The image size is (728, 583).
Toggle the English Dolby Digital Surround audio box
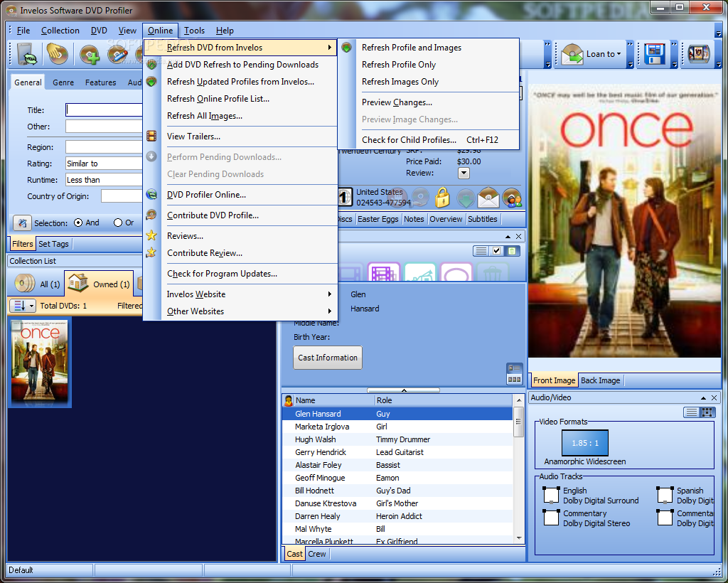tap(551, 496)
